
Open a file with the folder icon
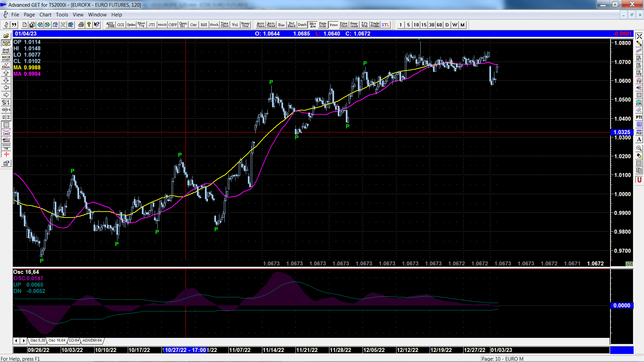[x=6, y=36]
